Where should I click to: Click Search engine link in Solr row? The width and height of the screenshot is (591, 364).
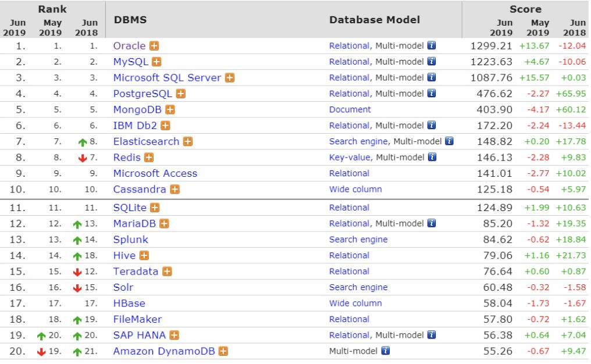pyautogui.click(x=358, y=287)
